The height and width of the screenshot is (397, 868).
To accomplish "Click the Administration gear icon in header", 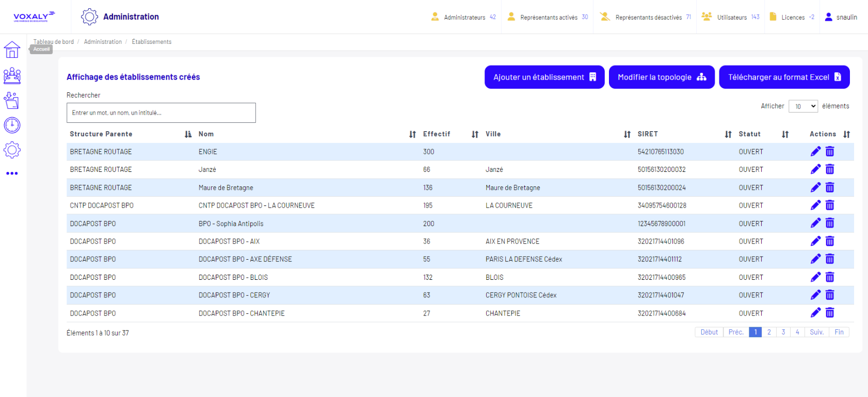I will (x=89, y=17).
